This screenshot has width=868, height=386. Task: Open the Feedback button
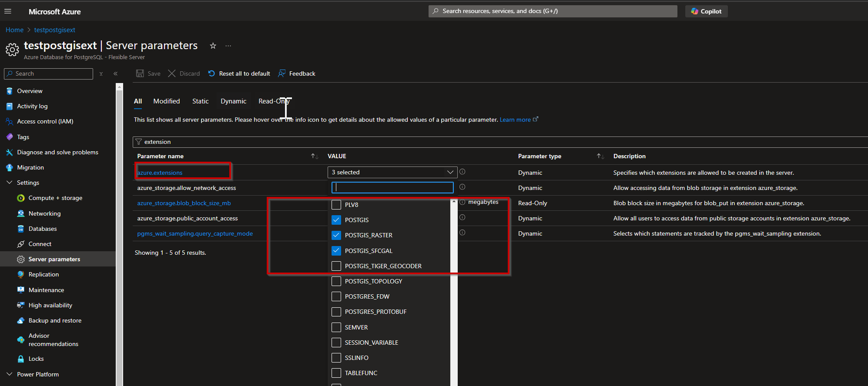[x=297, y=73]
